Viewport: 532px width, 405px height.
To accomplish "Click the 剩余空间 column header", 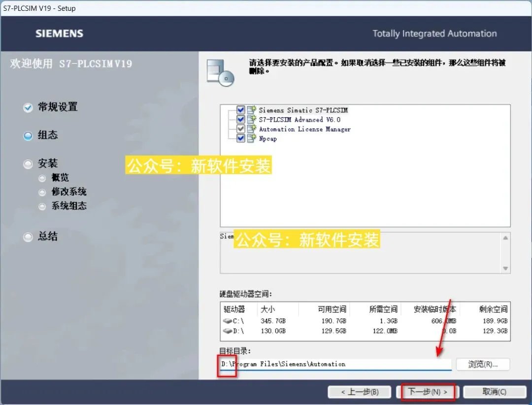I will pos(484,309).
